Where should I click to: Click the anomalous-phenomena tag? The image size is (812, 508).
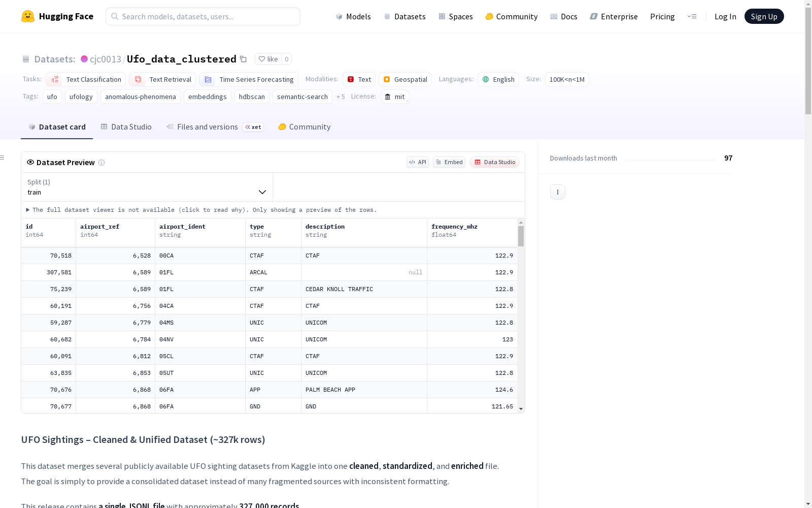point(141,97)
